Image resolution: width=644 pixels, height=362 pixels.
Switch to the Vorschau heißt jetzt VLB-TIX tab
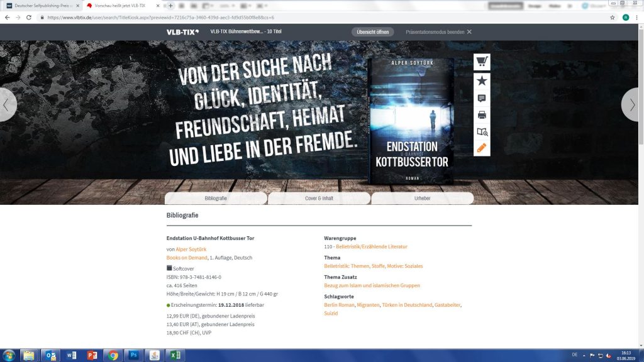(123, 6)
